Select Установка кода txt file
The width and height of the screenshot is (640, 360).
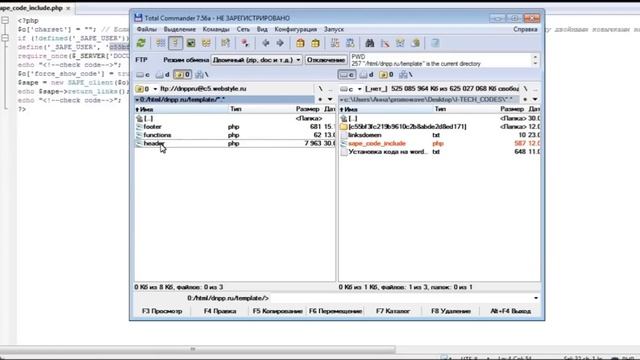coord(440,152)
